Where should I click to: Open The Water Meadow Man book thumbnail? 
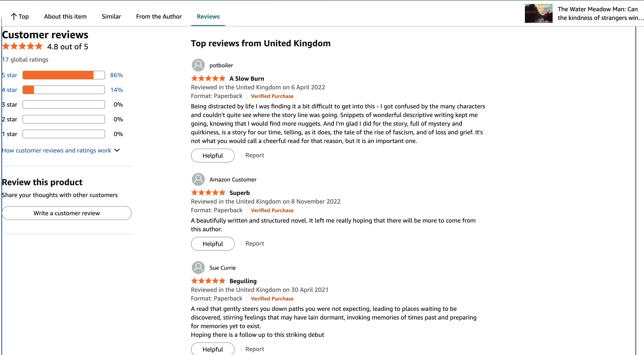coord(539,13)
